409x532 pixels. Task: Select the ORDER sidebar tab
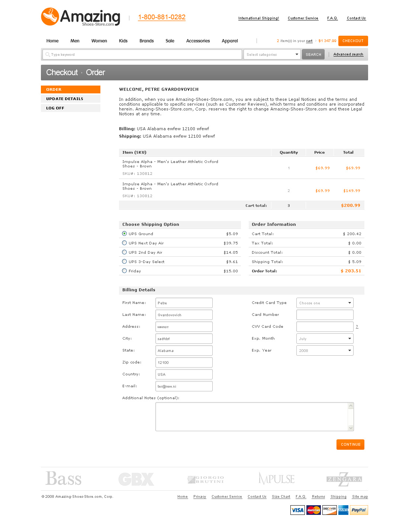(x=71, y=90)
